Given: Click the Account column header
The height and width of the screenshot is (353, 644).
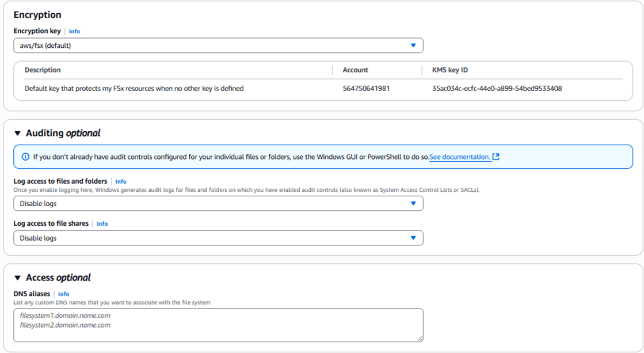Looking at the screenshot, I should coord(355,70).
